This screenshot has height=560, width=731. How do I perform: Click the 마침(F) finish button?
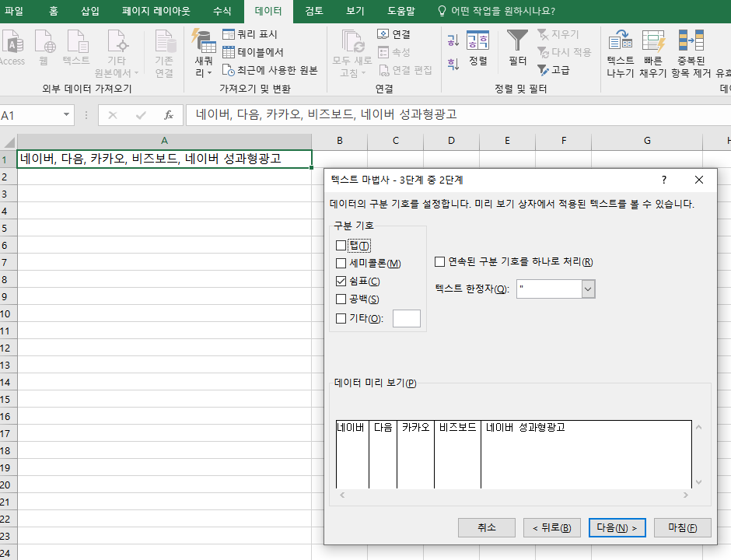point(683,527)
